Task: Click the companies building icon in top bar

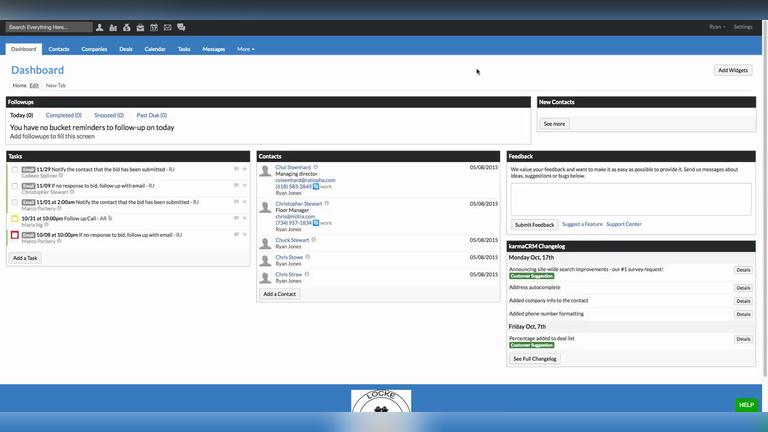Action: tap(113, 27)
